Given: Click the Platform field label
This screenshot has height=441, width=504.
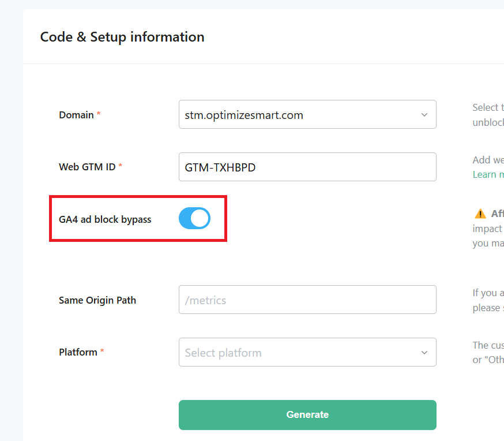Looking at the screenshot, I should pyautogui.click(x=78, y=352).
